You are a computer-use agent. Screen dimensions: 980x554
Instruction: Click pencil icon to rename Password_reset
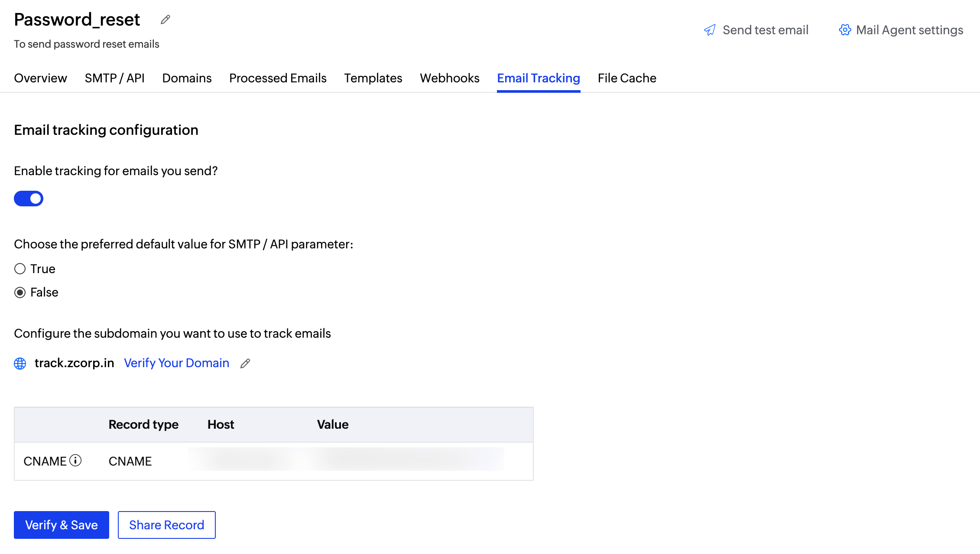[x=165, y=20]
